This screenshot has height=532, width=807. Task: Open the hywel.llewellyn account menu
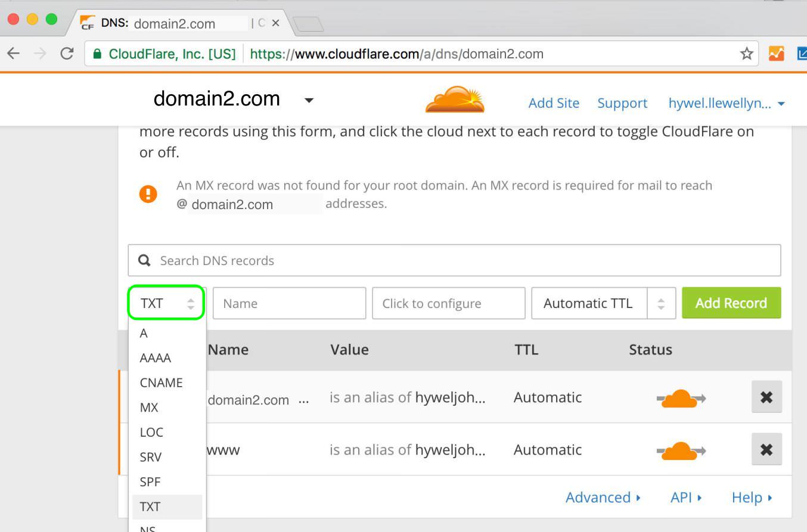(x=727, y=103)
